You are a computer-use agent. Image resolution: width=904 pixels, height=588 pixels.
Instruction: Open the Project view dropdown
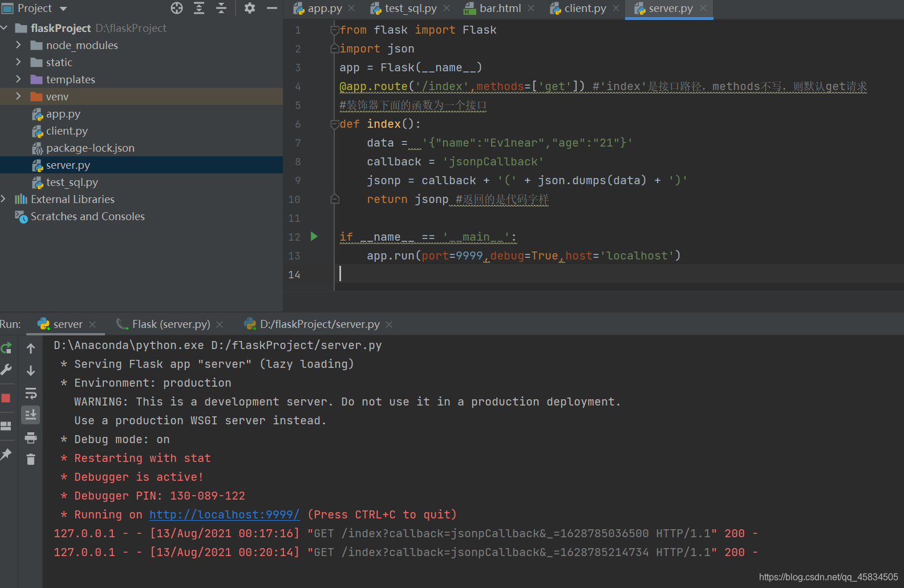[x=63, y=9]
